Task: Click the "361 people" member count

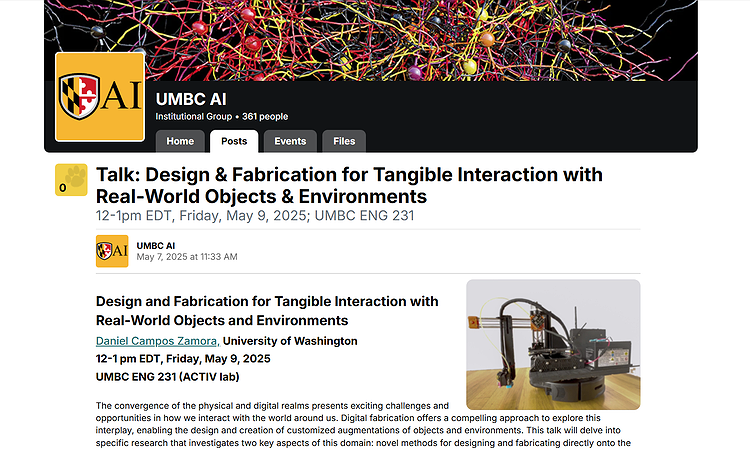Action: coord(265,117)
